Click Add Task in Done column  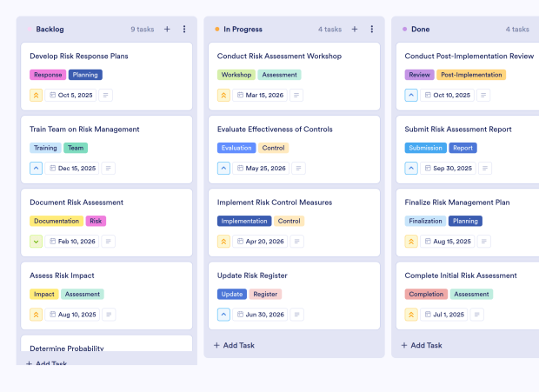pyautogui.click(x=422, y=345)
